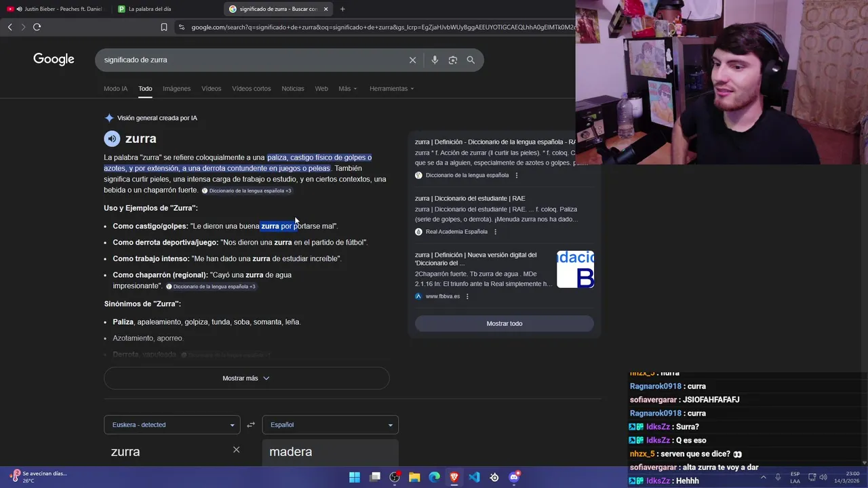Switch to Web results

point(321,89)
